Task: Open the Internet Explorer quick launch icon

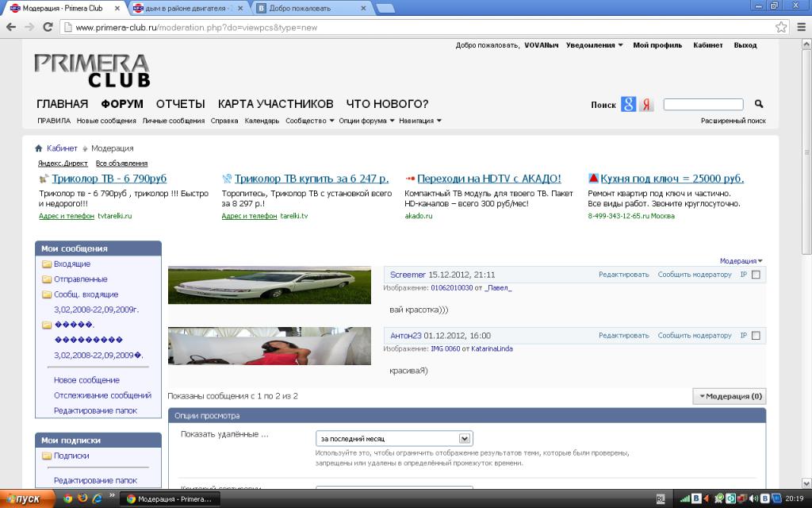Action: pyautogui.click(x=96, y=498)
